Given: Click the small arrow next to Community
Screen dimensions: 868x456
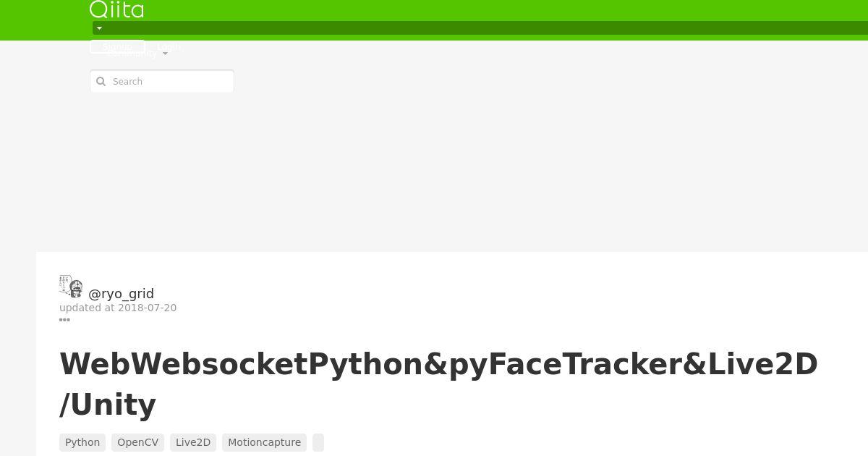Looking at the screenshot, I should coord(165,54).
